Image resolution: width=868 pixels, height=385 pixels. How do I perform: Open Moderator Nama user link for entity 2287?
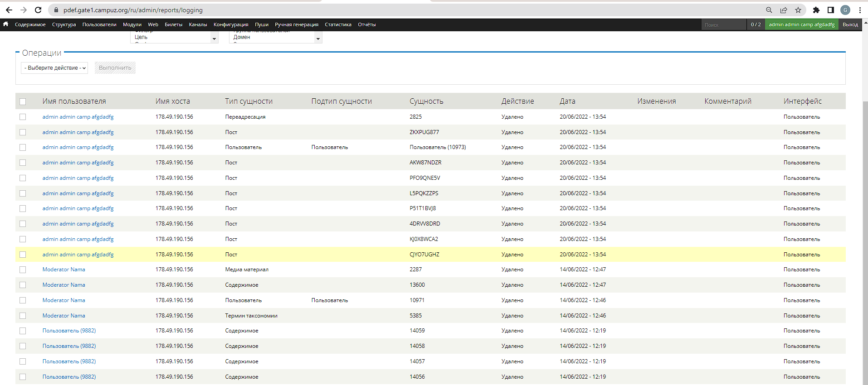click(64, 269)
